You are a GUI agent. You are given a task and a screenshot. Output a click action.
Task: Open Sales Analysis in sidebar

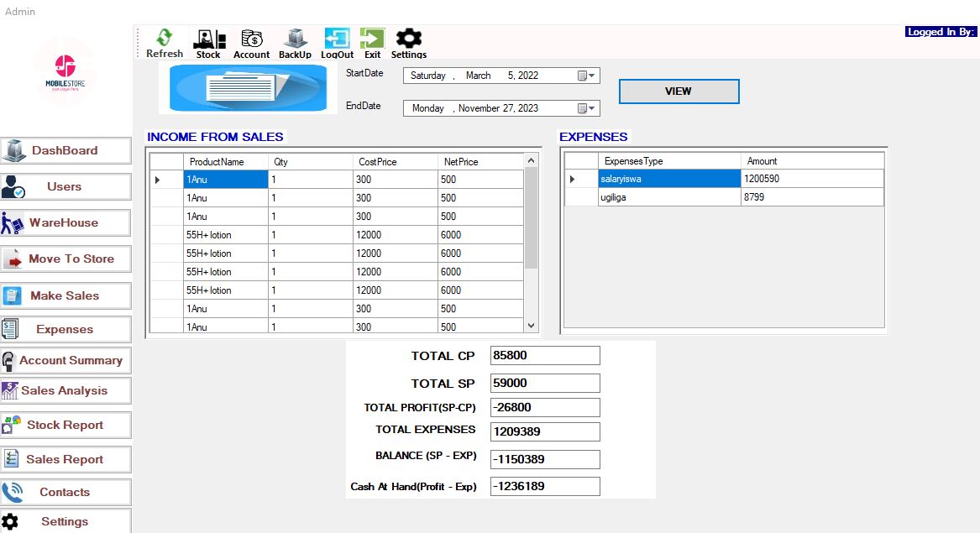[x=66, y=390]
